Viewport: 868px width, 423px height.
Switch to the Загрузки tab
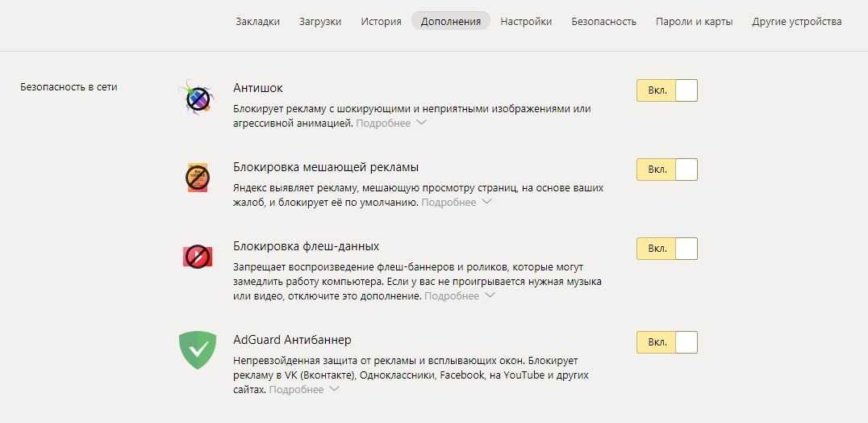319,22
